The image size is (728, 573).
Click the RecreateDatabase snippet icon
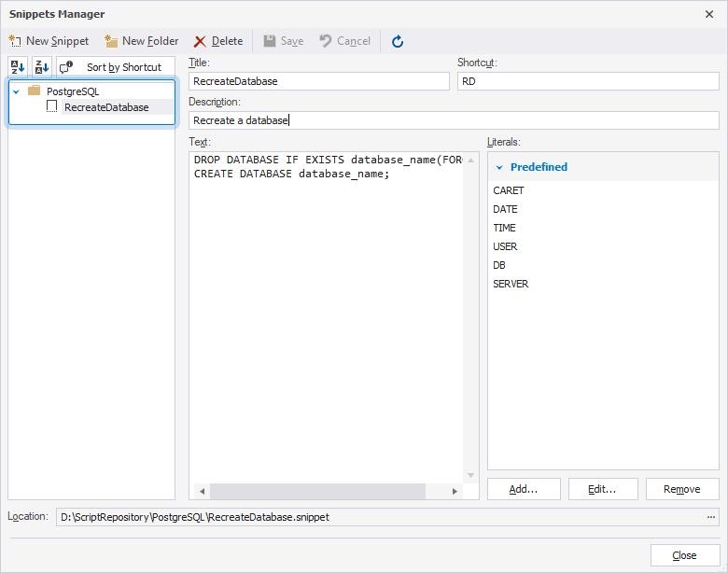tap(52, 106)
